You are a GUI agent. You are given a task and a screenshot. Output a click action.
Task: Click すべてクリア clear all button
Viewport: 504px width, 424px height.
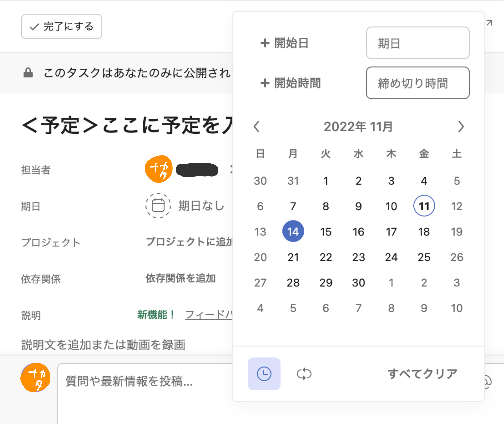[422, 374]
